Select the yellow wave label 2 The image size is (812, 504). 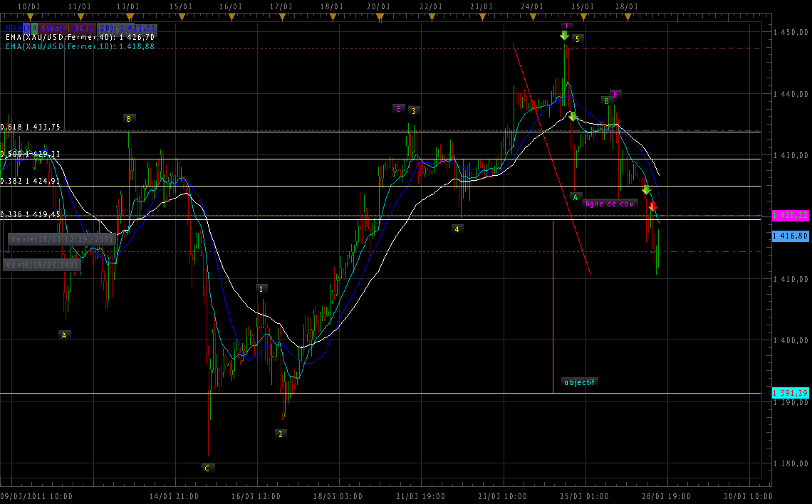click(x=280, y=434)
